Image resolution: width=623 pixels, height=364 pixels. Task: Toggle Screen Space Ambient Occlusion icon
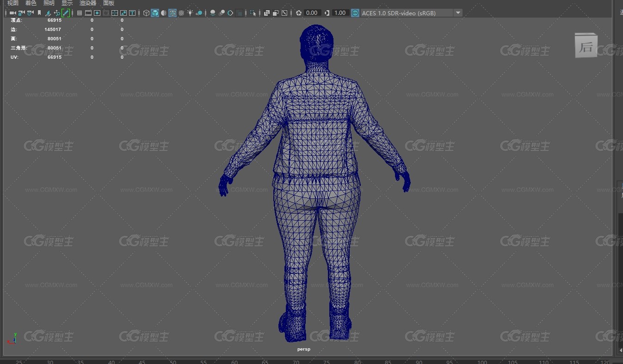[x=212, y=13]
